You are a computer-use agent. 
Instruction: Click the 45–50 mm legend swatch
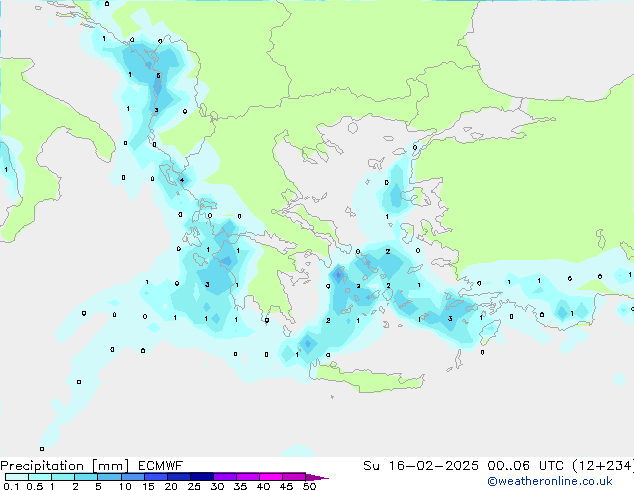[x=294, y=477]
